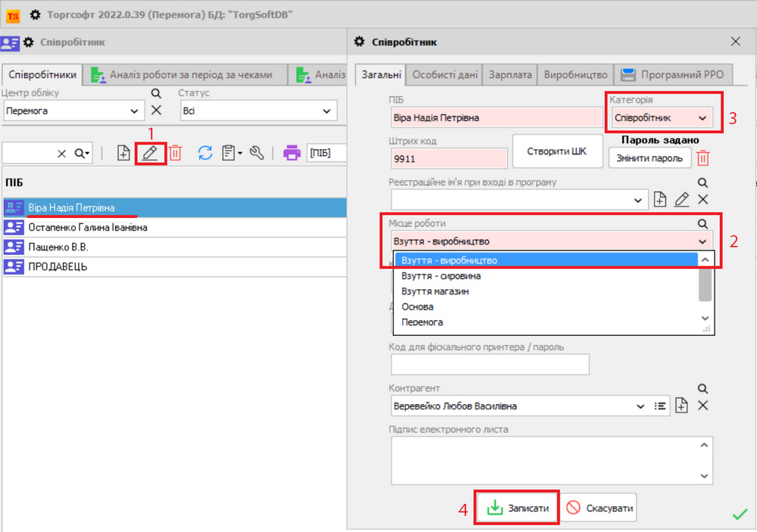Click magnifier icon above Місце роботи field

702,224
